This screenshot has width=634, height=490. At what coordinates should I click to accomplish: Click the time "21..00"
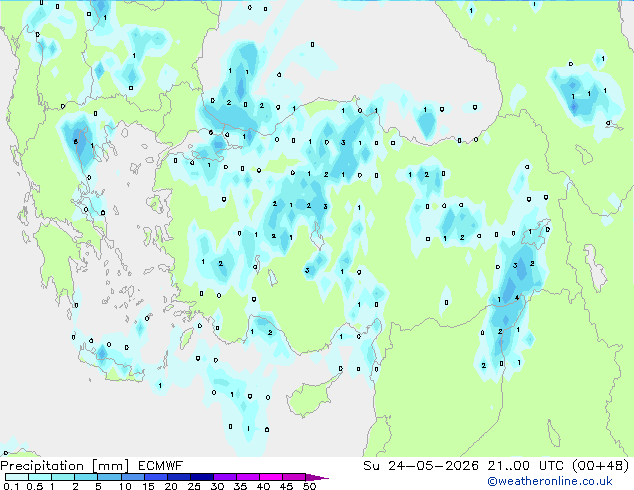tap(508, 466)
